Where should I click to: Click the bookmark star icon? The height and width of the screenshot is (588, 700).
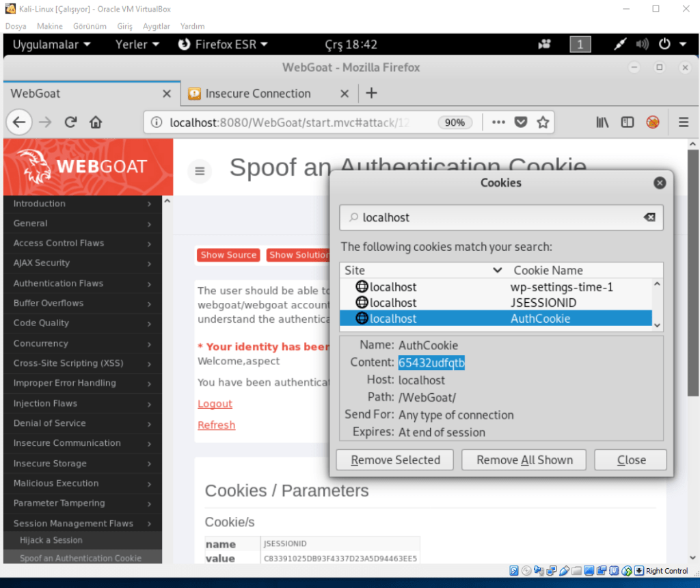543,122
